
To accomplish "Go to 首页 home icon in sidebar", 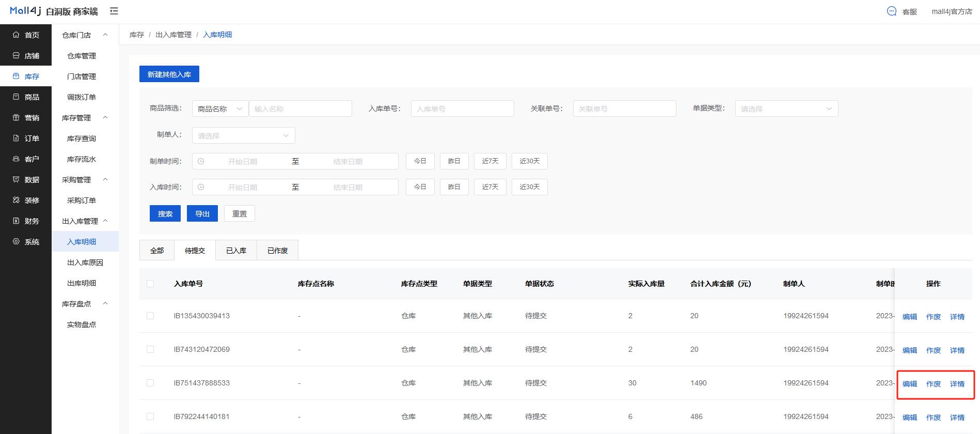I will click(x=16, y=35).
